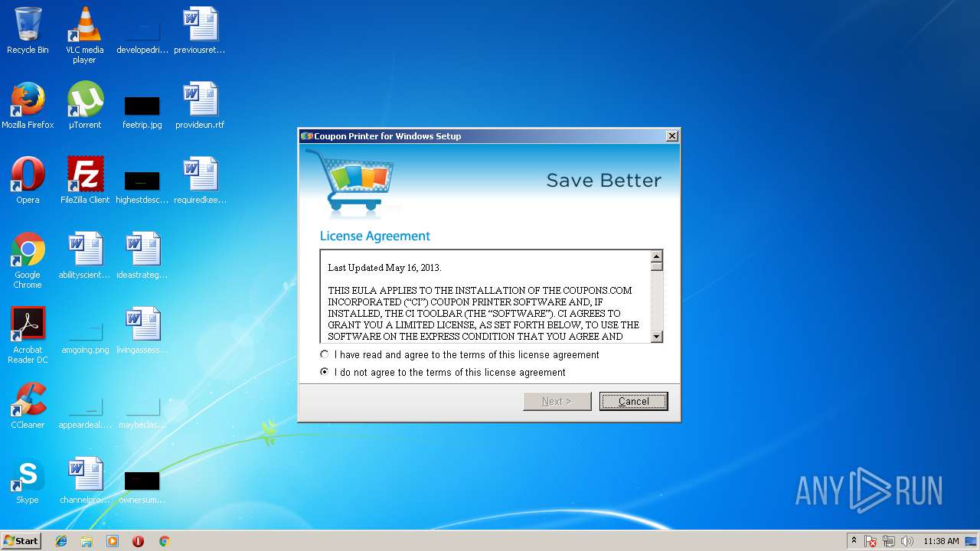980x551 pixels.
Task: Click the Opera icon in the taskbar
Action: tap(138, 541)
